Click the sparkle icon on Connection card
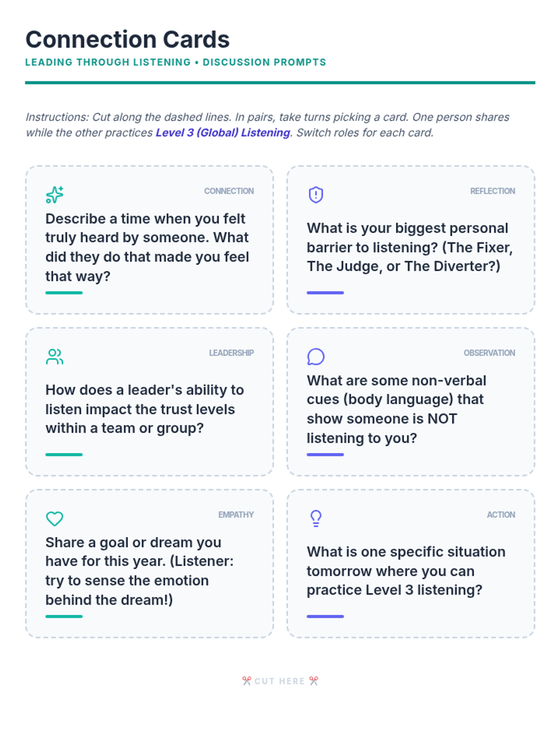 [55, 195]
